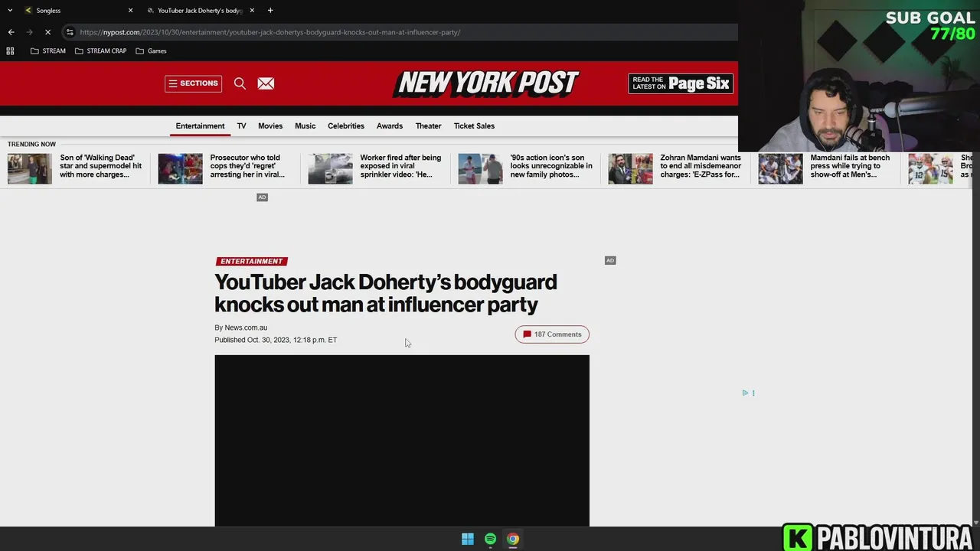Select the Ticket Sales nav item
The height and width of the screenshot is (551, 980).
coord(474,126)
